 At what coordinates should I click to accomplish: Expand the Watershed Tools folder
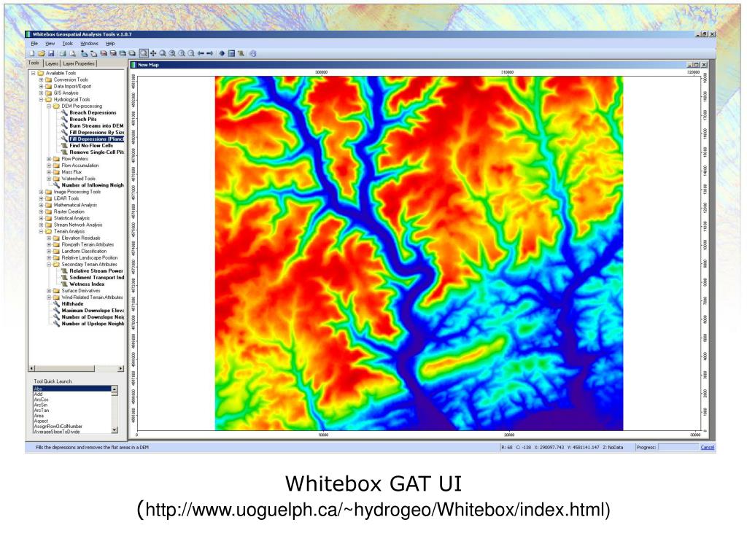pos(49,179)
